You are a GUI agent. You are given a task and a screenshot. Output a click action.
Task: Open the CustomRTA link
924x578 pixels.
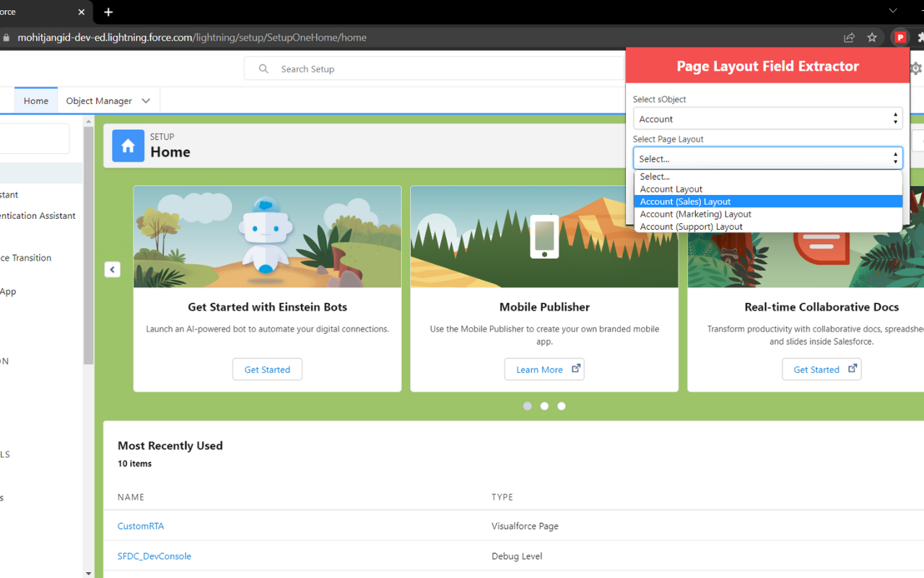(141, 526)
